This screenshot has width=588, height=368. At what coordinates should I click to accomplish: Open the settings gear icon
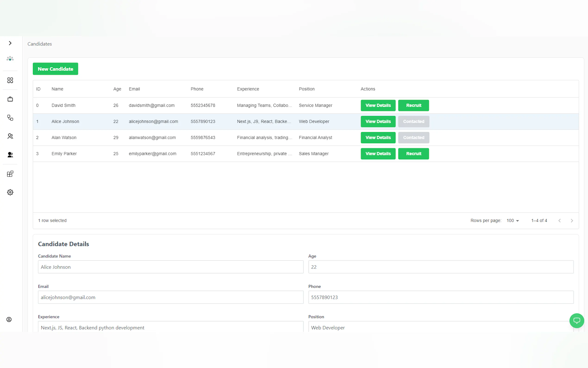[x=10, y=192]
